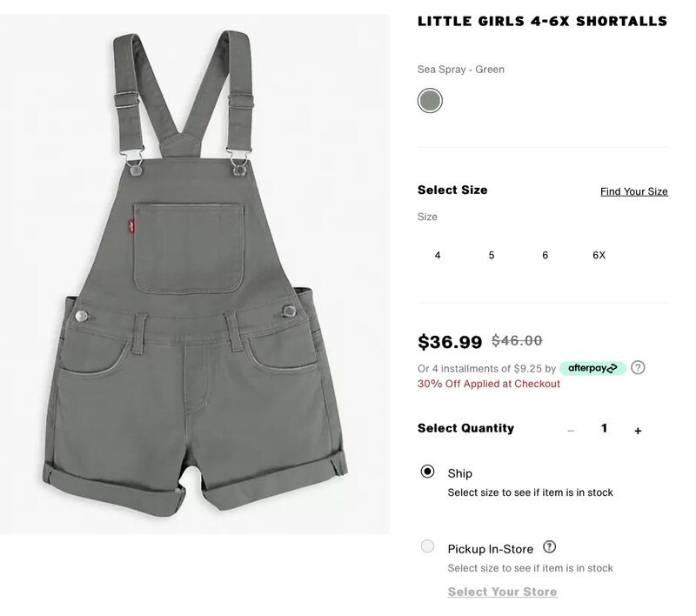Select the Pickup In-Store radio button
Viewport: 696px width, 616px height.
(x=427, y=546)
